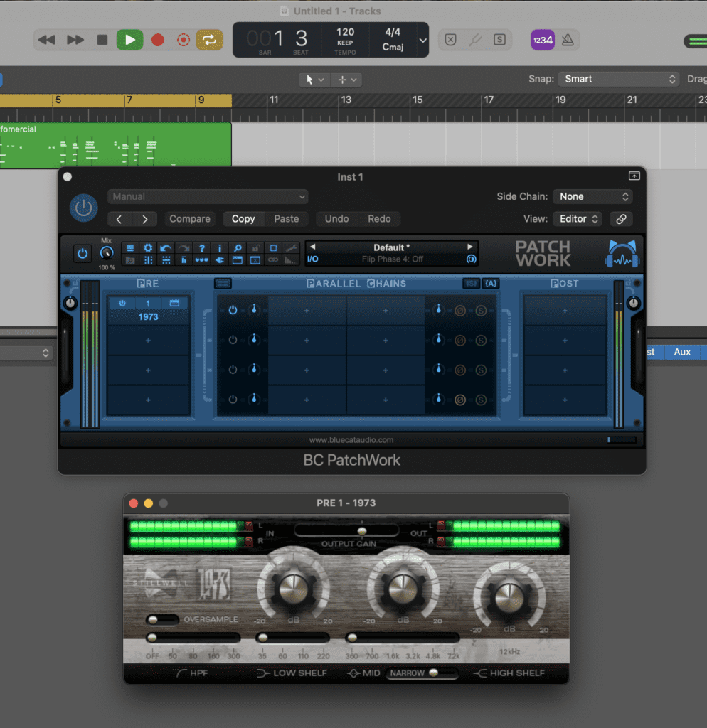Toggle cycle mode in the transport

click(x=210, y=40)
